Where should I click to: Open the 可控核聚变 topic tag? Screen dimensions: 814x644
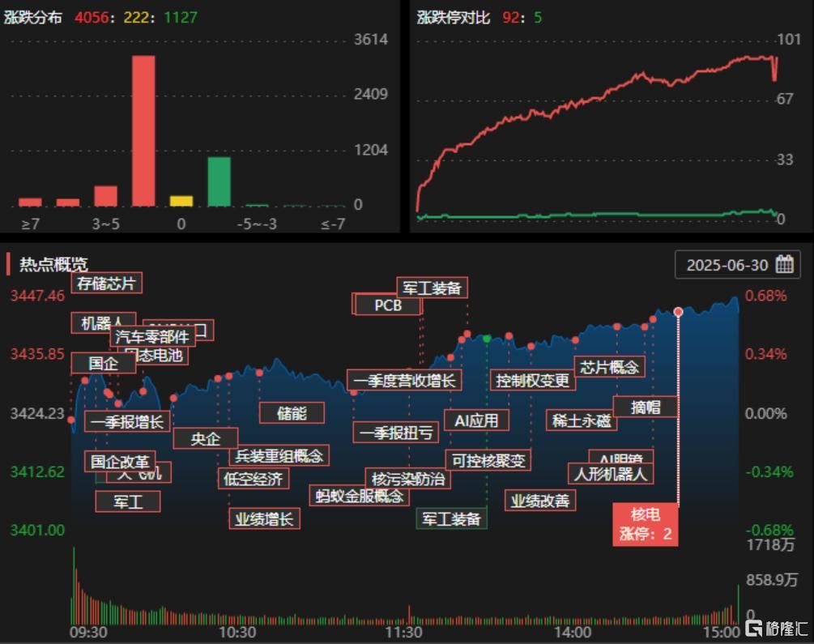pyautogui.click(x=488, y=460)
